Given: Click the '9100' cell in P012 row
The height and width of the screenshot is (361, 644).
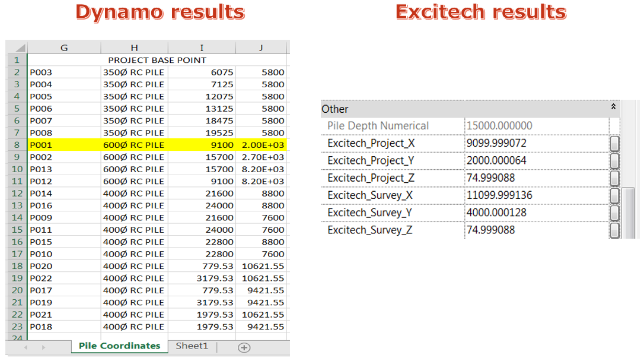Looking at the screenshot, I should 202,181.
